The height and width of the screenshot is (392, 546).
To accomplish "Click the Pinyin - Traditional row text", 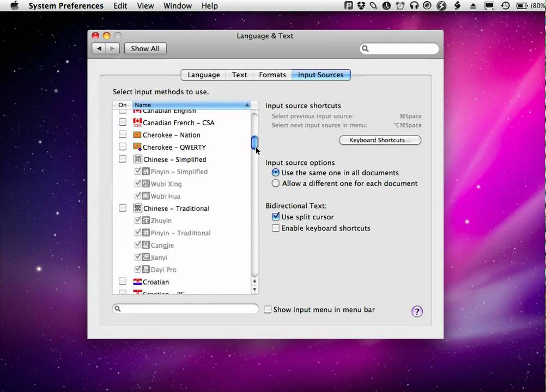I will pyautogui.click(x=180, y=233).
